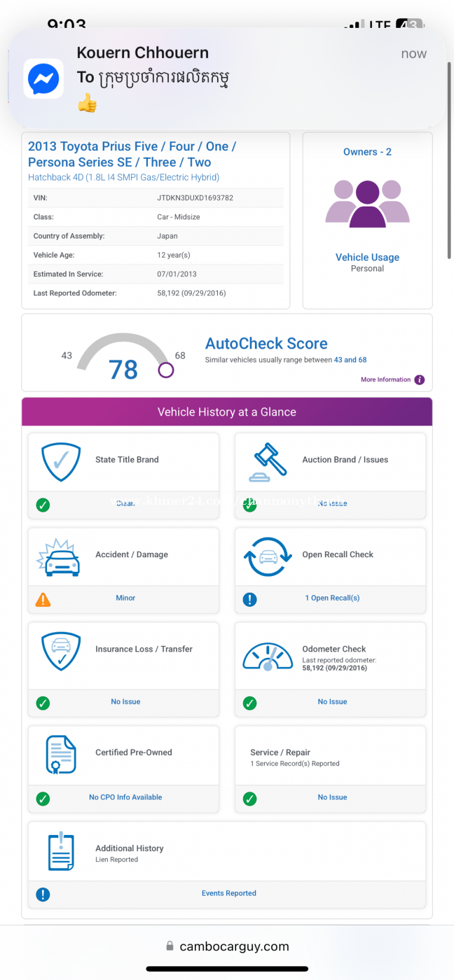Open No CPO Info Available link
The height and width of the screenshot is (980, 454).
coord(125,797)
